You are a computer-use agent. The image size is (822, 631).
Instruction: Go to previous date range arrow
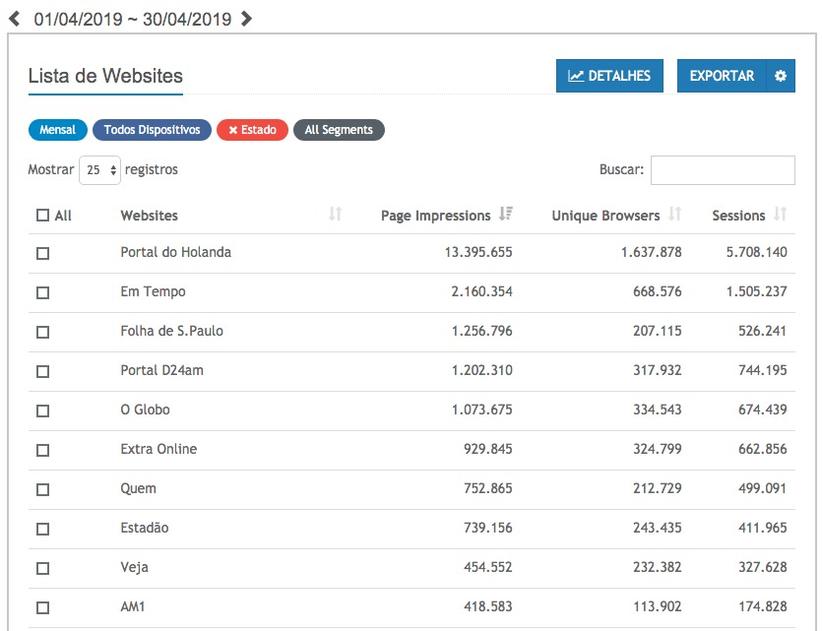point(14,18)
